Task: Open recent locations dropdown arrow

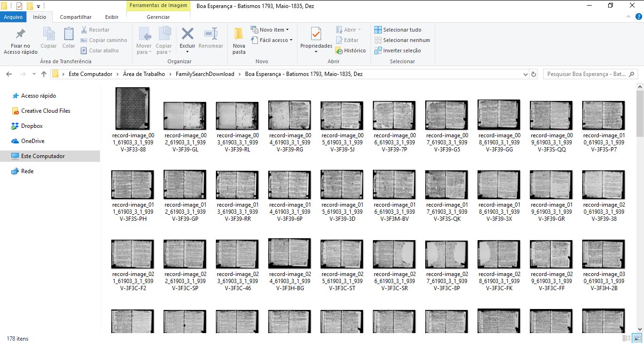Action: 34,74
